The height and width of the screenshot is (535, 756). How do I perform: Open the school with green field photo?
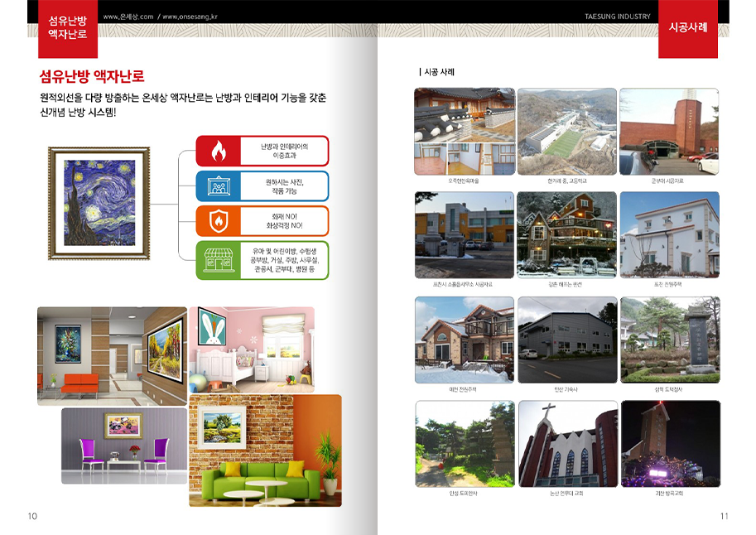click(x=566, y=131)
